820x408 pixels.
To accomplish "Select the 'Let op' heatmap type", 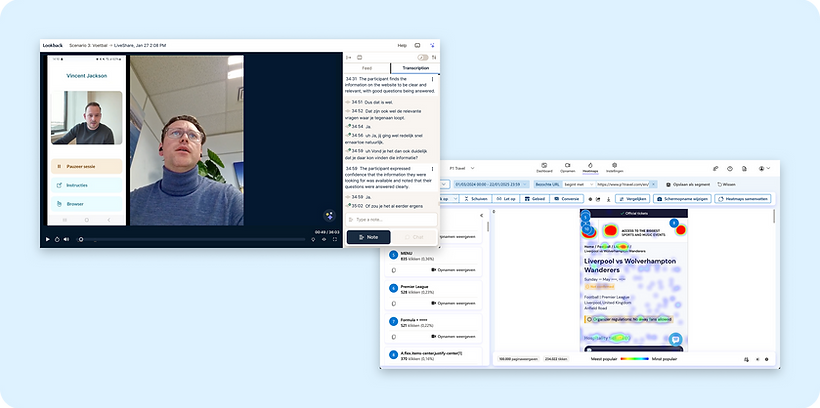I will [504, 199].
